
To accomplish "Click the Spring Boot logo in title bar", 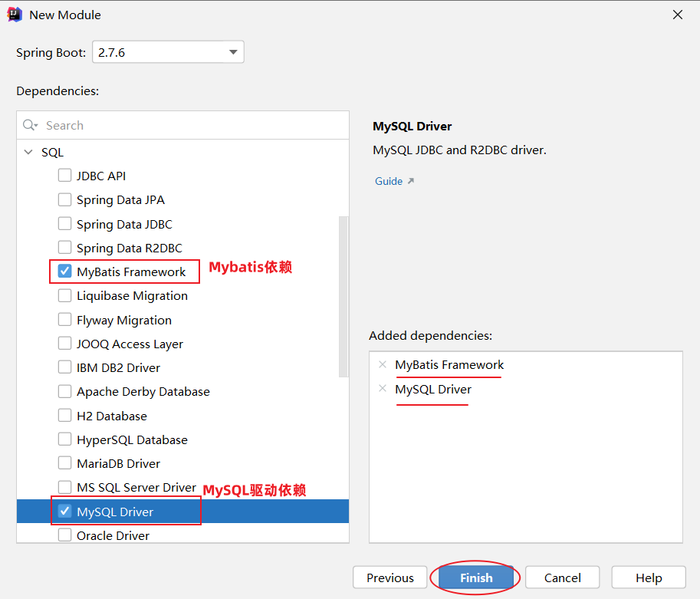I will (x=15, y=14).
